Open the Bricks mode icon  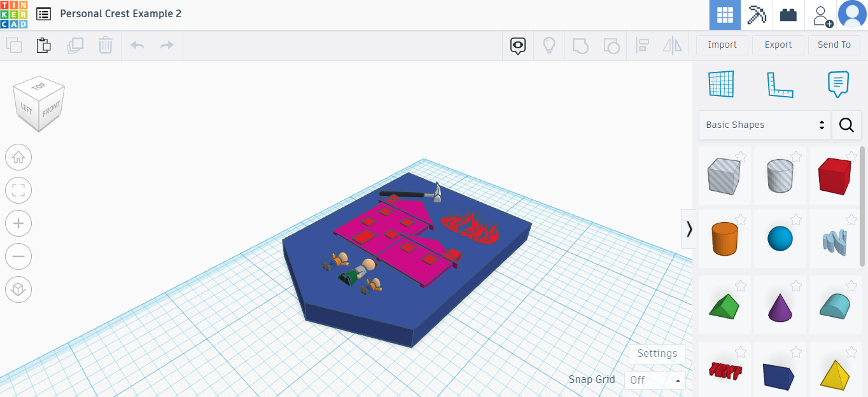(x=788, y=15)
